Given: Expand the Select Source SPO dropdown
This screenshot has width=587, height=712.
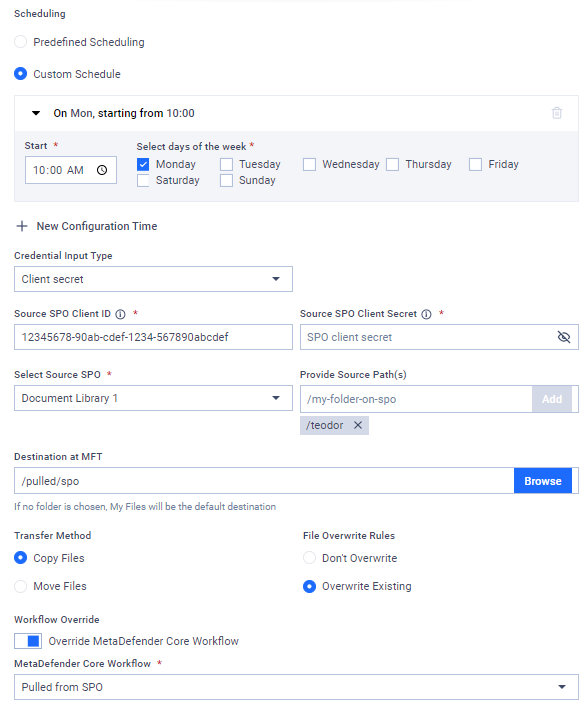Looking at the screenshot, I should tap(153, 398).
